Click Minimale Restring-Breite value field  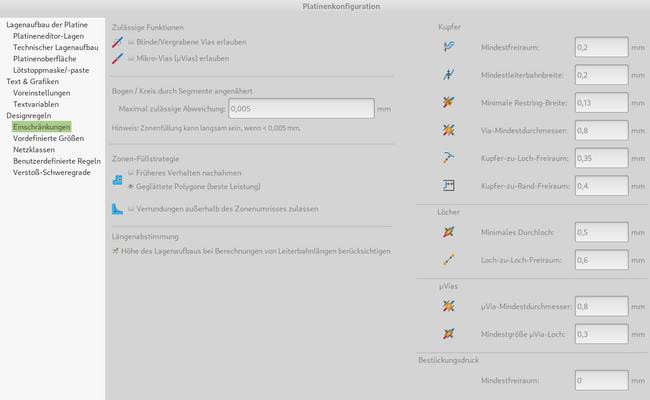coord(601,103)
